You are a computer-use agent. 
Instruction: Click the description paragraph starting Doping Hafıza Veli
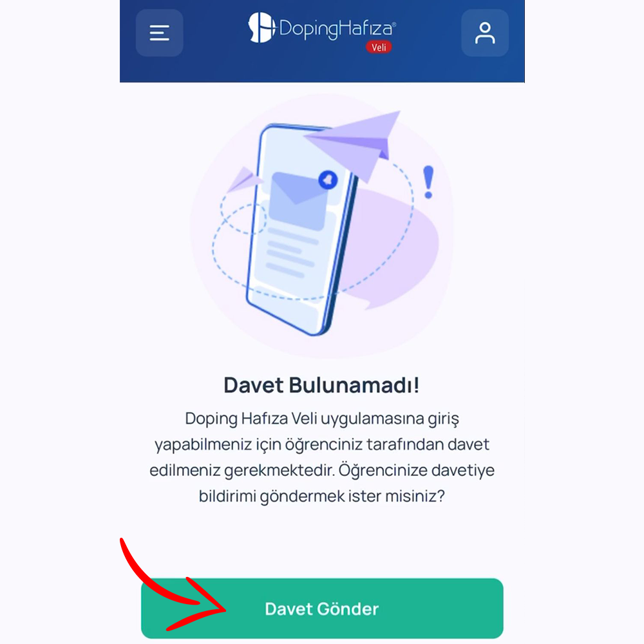(321, 457)
